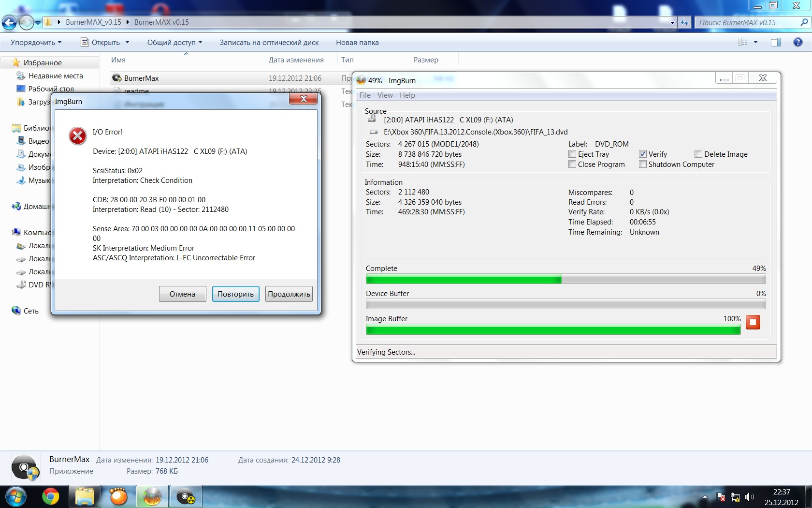The height and width of the screenshot is (508, 812).
Task: Click the Network icon in the sidebar
Action: pyautogui.click(x=16, y=311)
